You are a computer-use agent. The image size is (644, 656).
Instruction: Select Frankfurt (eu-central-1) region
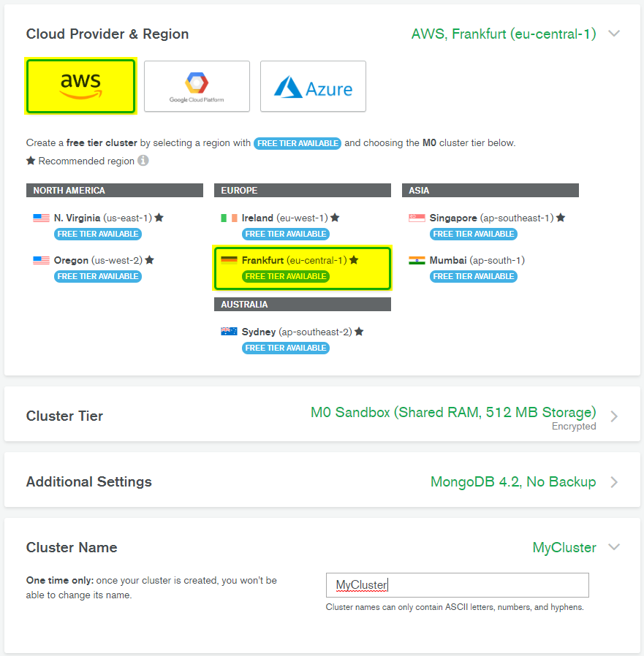coord(303,268)
